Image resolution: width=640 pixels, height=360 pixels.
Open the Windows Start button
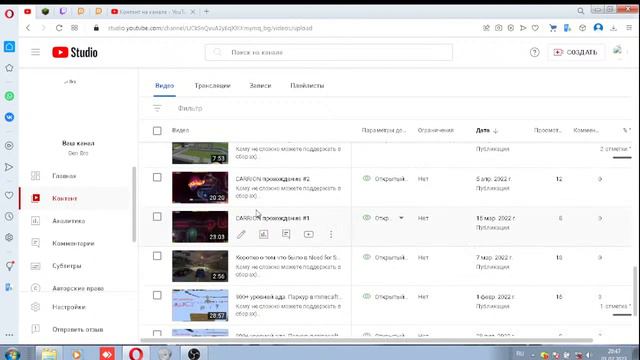tap(12, 353)
